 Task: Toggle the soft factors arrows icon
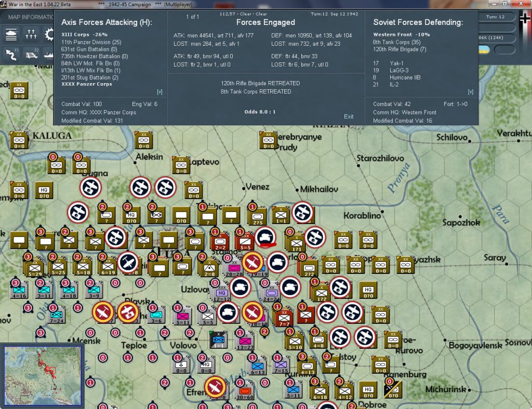[31, 34]
